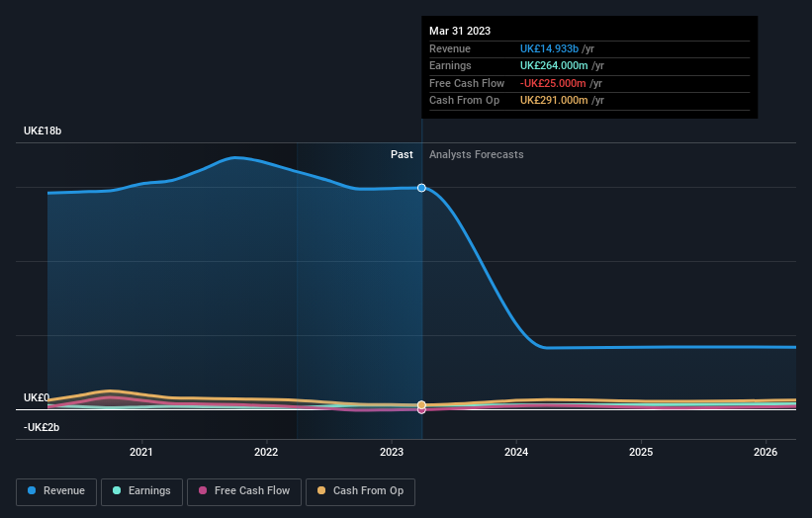Select the 2023 axis label

pos(392,453)
